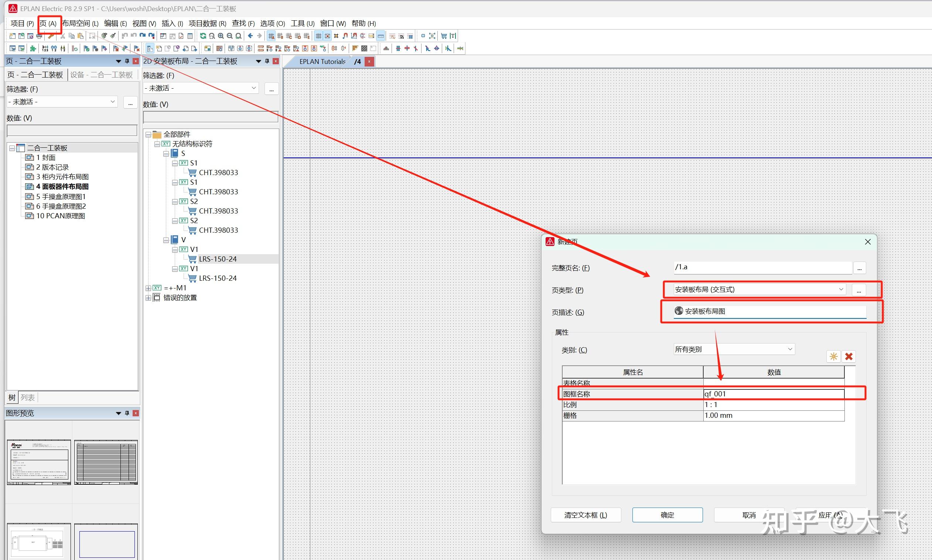Click the green refresh arrows icon
Image resolution: width=932 pixels, height=560 pixels.
(x=203, y=36)
